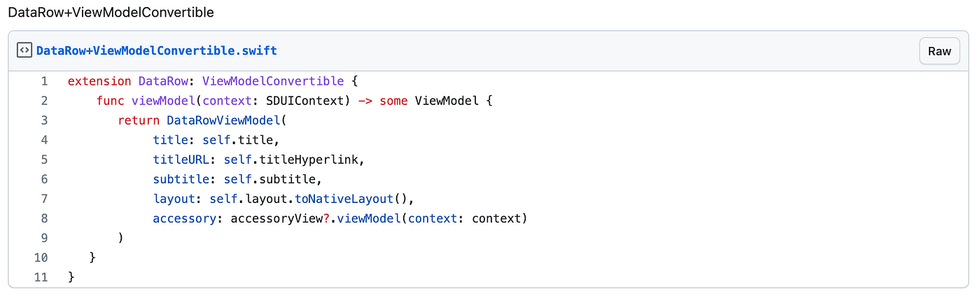Select line number 4
This screenshot has height=294, width=980.
[x=44, y=140]
